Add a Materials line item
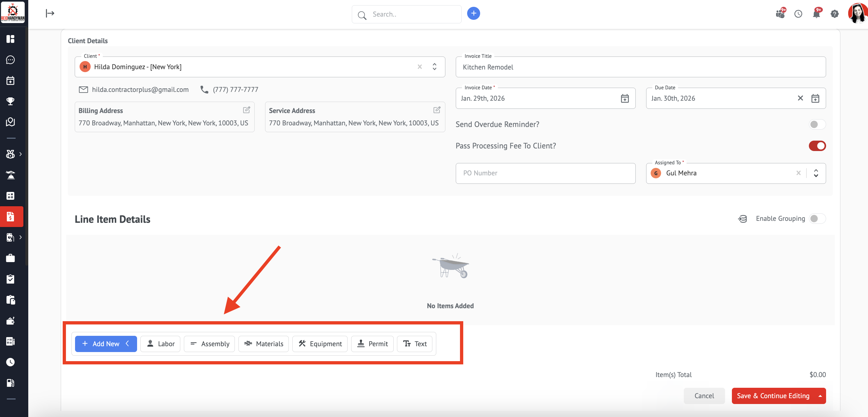The image size is (868, 417). tap(263, 344)
